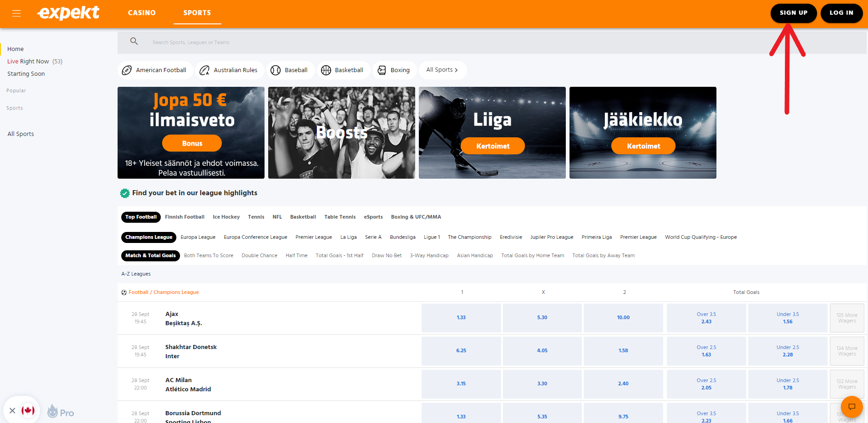Select the Draw No Bet market
This screenshot has width=868, height=423.
tap(387, 256)
